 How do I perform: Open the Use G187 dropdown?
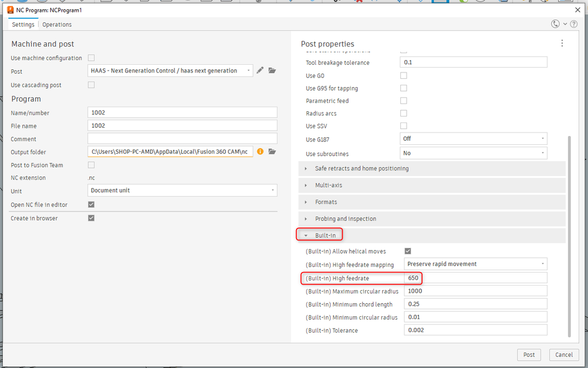(473, 138)
